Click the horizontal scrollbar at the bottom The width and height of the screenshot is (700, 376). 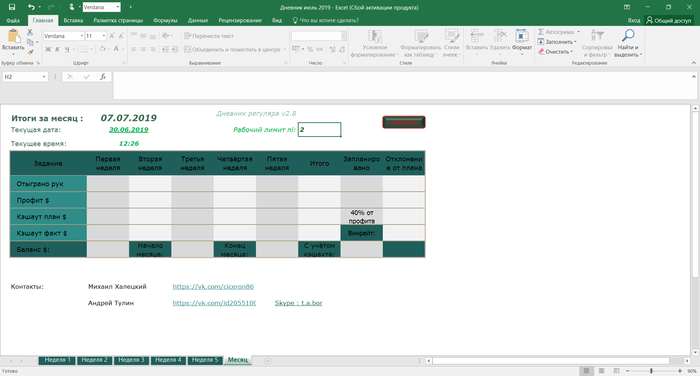(x=550, y=361)
